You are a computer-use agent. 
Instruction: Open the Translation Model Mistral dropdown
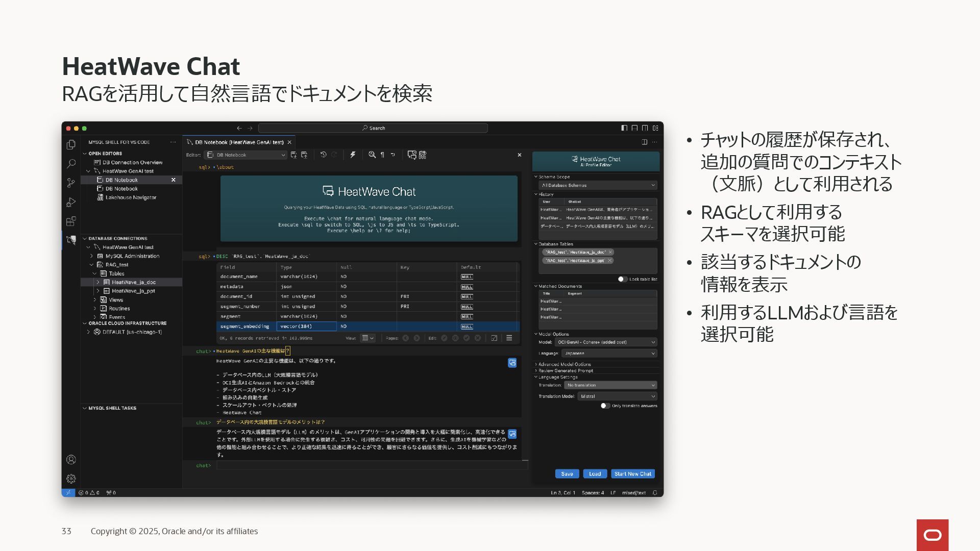point(617,396)
